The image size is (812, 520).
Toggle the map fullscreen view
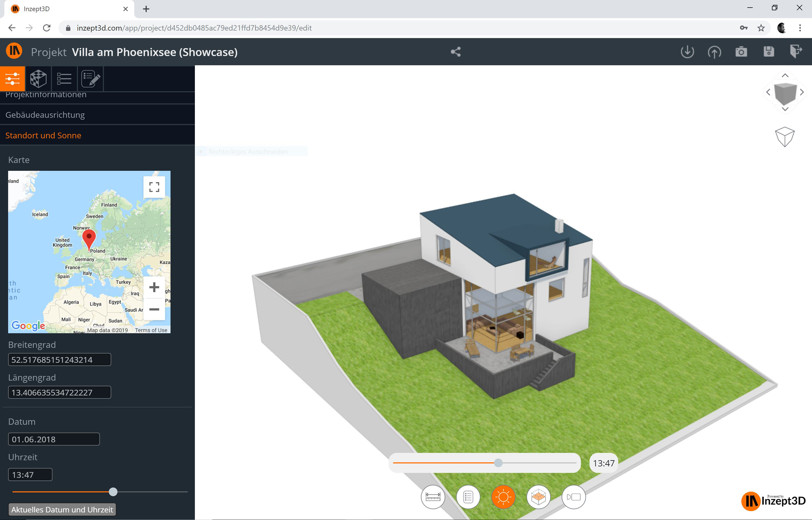pyautogui.click(x=154, y=187)
